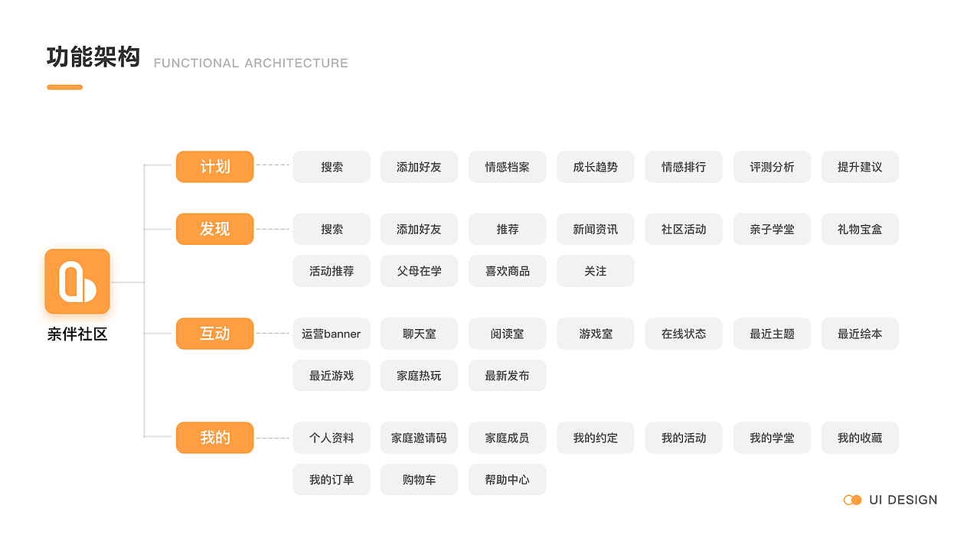
Task: Click the 情感档案 button
Action: tap(507, 167)
